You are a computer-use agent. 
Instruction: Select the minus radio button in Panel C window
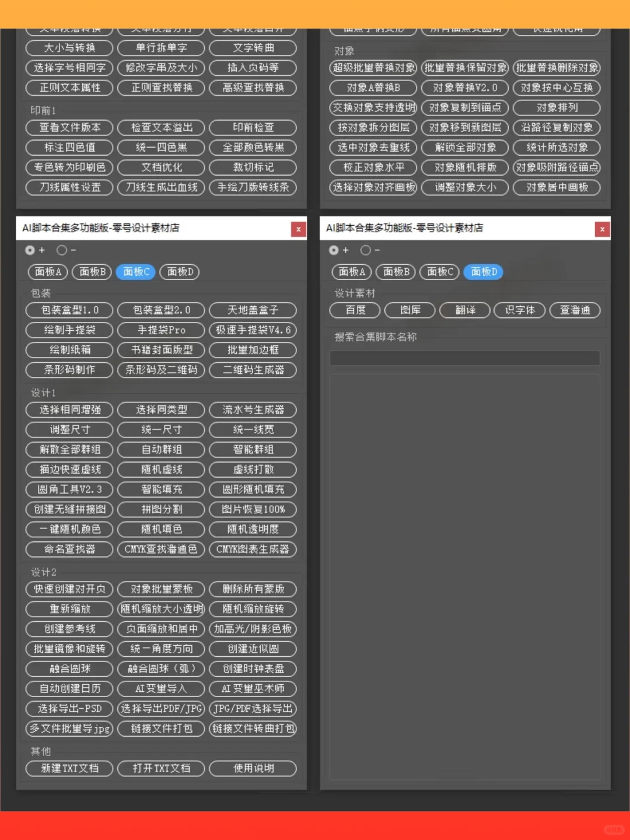pyautogui.click(x=61, y=250)
